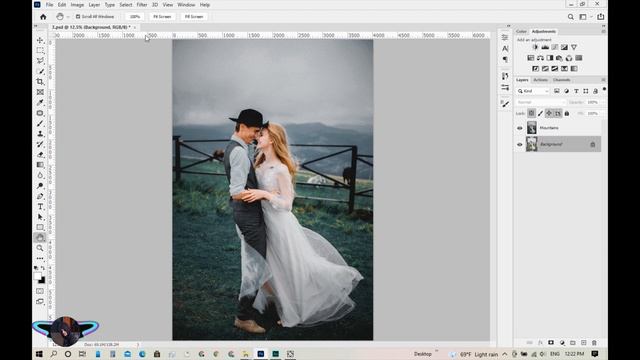The image size is (640, 360).
Task: Select the Path Selection tool
Action: coord(40,217)
